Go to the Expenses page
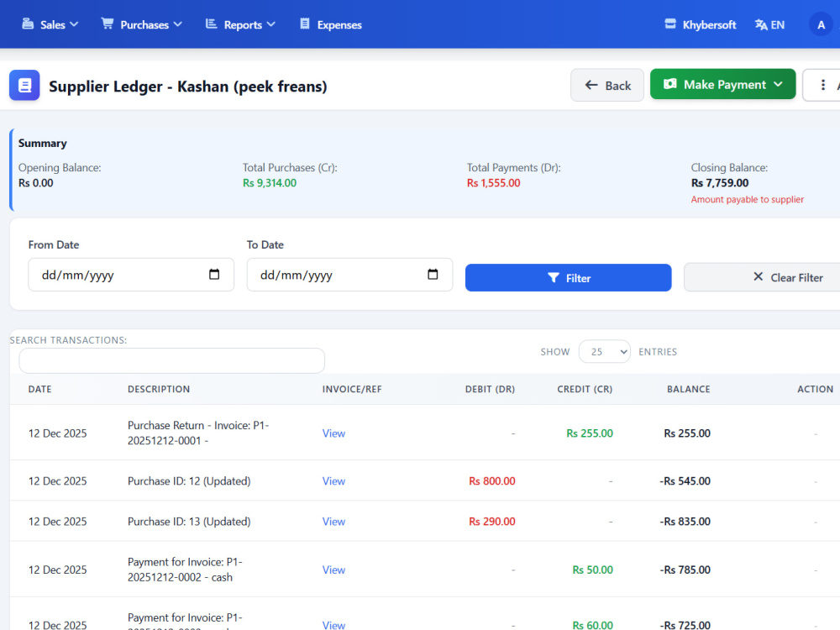This screenshot has height=630, width=840. point(330,24)
